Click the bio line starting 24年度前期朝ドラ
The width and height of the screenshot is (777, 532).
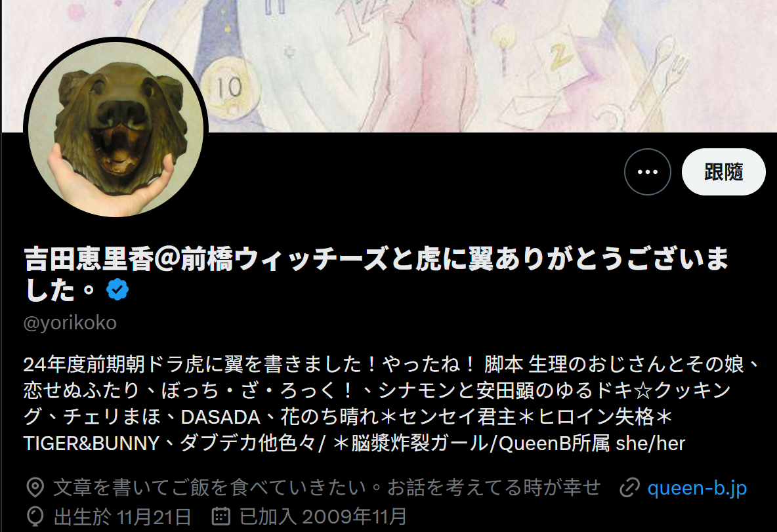(x=392, y=365)
